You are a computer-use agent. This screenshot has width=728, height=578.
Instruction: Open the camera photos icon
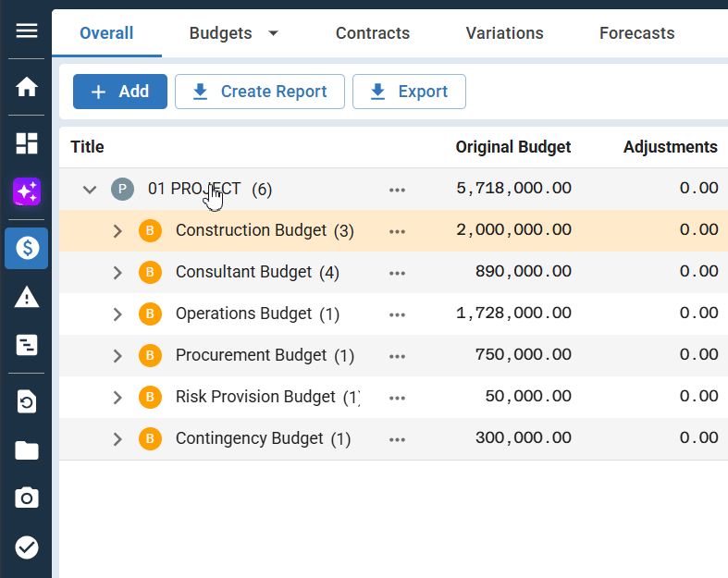coord(27,498)
